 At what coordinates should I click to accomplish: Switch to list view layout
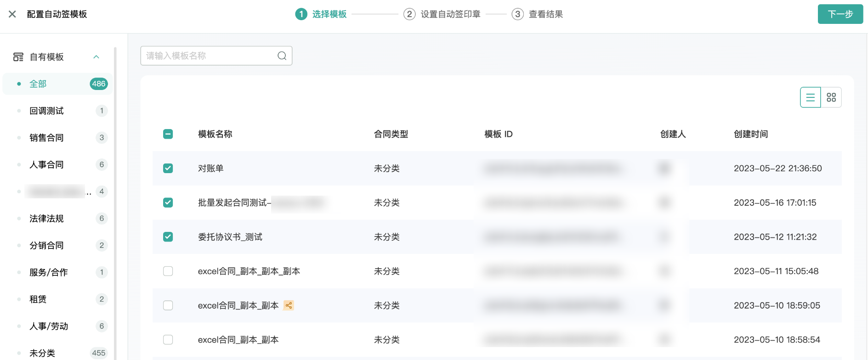[x=811, y=97]
